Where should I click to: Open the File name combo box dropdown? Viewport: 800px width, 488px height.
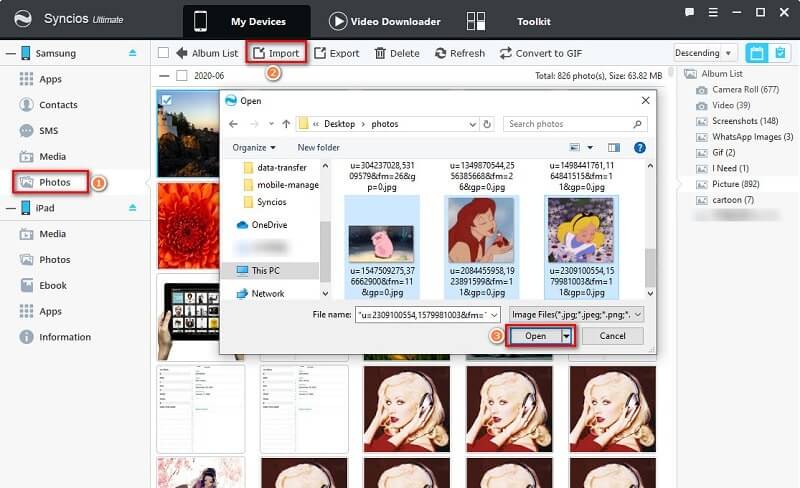494,315
